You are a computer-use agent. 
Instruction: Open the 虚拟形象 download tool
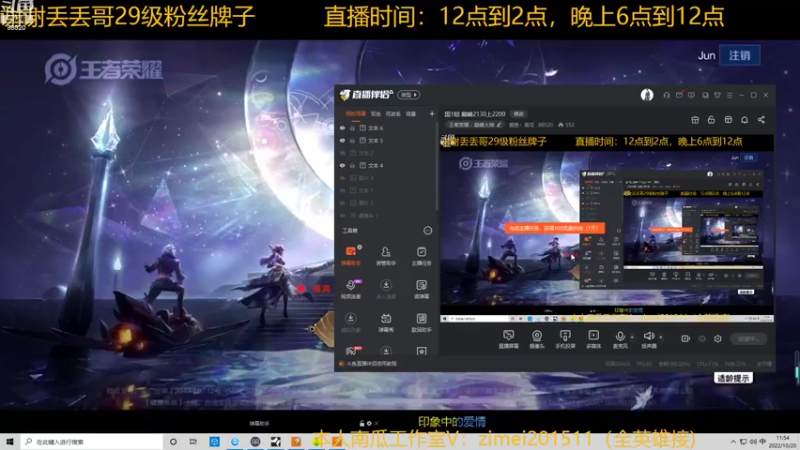351,322
